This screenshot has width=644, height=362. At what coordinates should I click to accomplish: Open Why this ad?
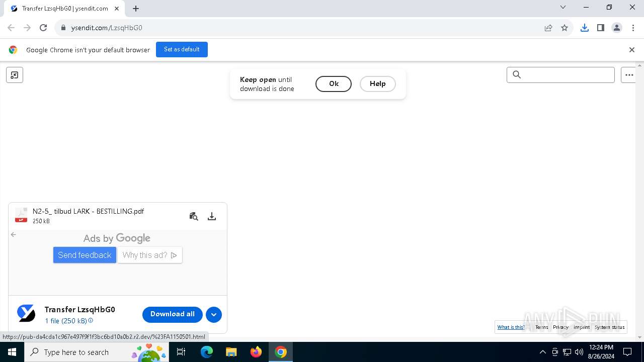(x=150, y=255)
